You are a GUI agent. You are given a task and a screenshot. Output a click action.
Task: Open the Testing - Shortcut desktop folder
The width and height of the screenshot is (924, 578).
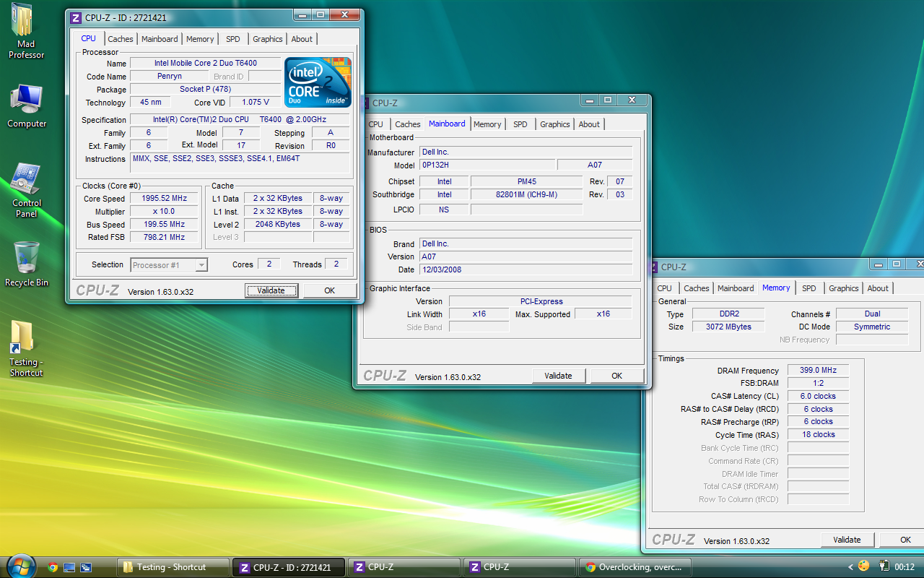[x=26, y=349]
